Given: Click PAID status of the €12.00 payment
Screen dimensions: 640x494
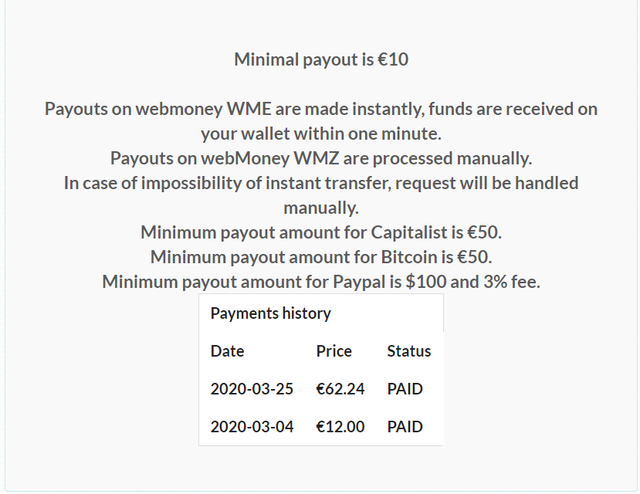Looking at the screenshot, I should click(405, 426).
